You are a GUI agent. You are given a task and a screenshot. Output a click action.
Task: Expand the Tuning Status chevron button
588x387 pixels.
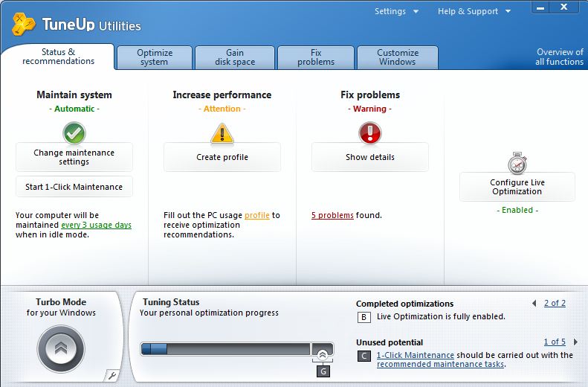click(323, 354)
